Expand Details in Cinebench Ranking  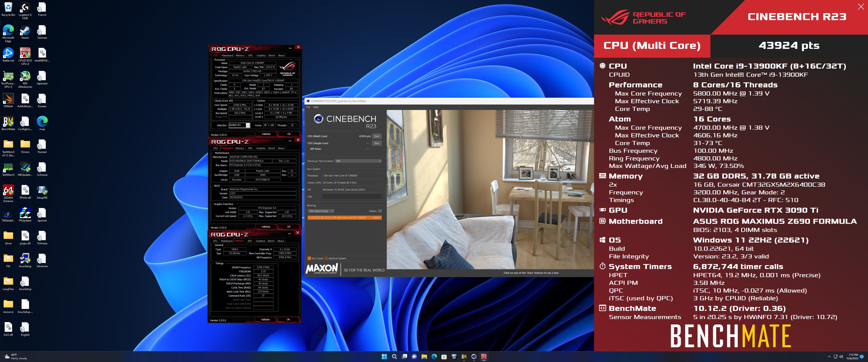click(x=380, y=211)
